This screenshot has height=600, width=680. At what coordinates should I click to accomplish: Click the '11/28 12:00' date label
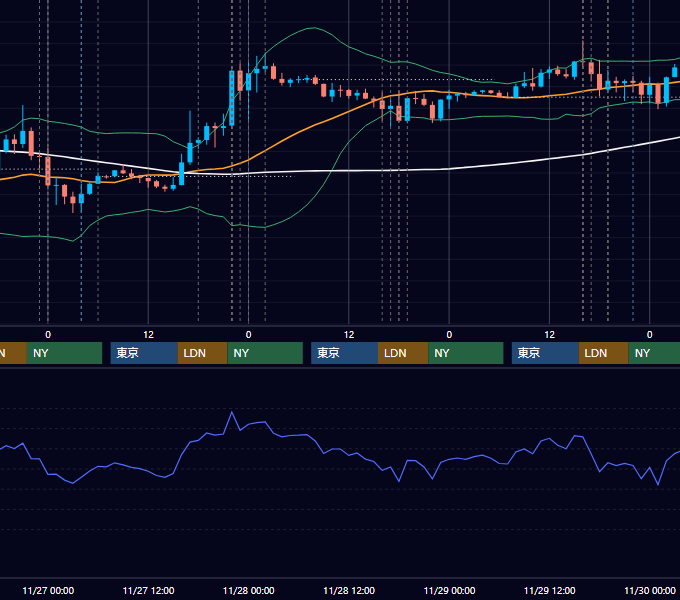point(349,590)
